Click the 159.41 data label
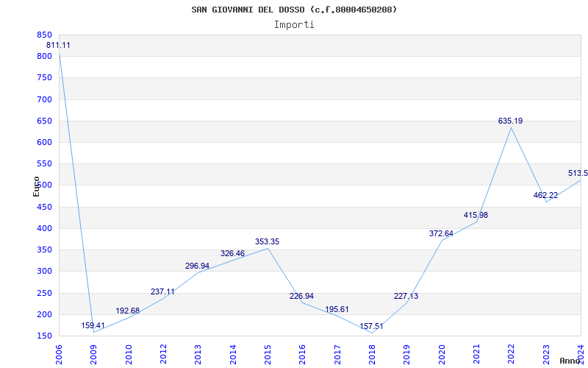Viewport: 588px width, 368px height. pos(93,325)
